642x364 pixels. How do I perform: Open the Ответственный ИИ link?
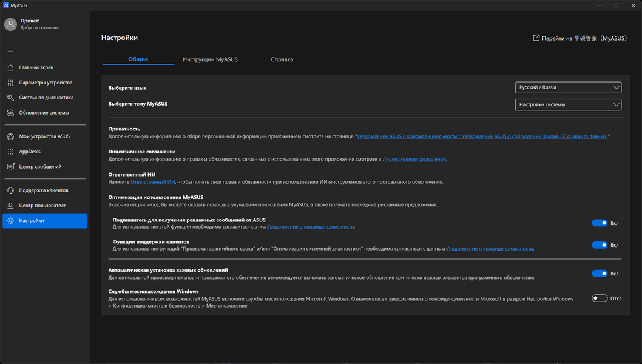[153, 182]
